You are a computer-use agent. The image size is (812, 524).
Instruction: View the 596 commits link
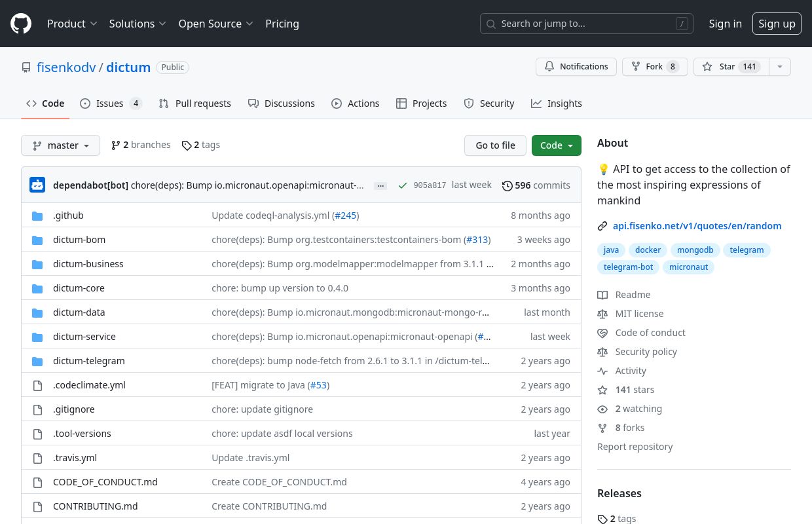(x=536, y=185)
